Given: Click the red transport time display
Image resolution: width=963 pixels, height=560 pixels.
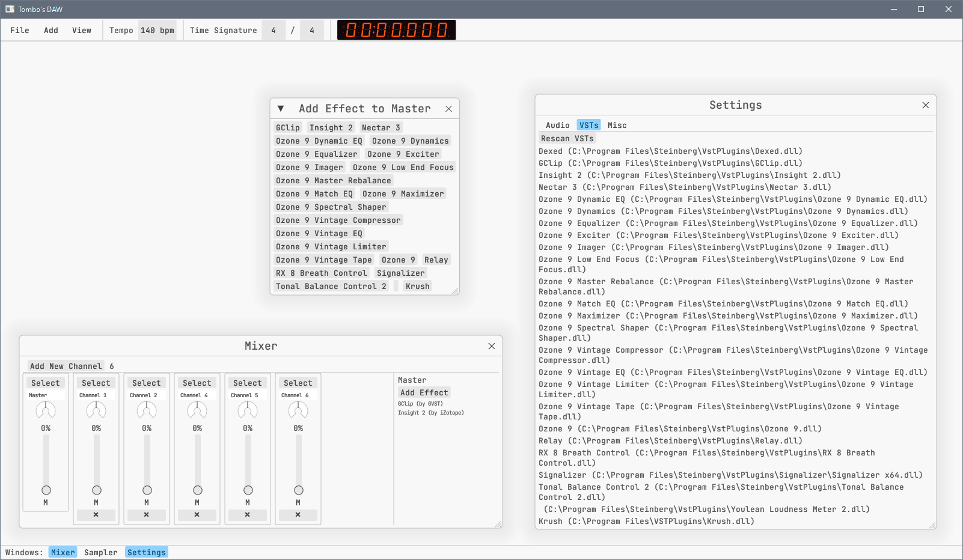Looking at the screenshot, I should click(396, 30).
